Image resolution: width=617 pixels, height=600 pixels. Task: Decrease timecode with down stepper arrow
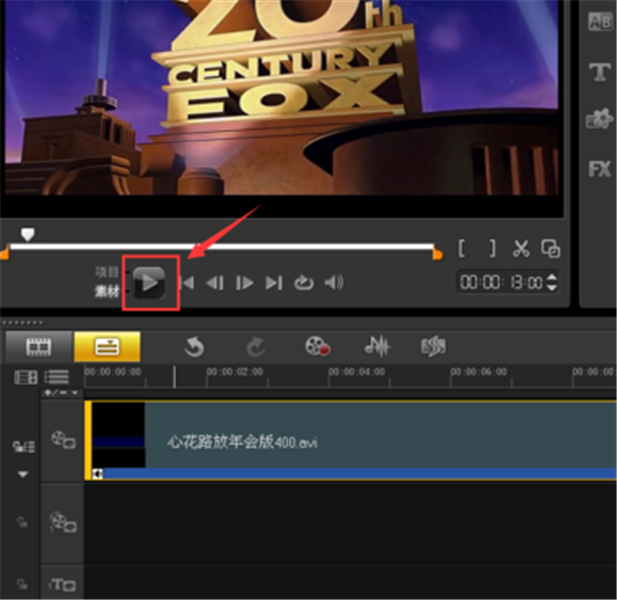(x=552, y=288)
